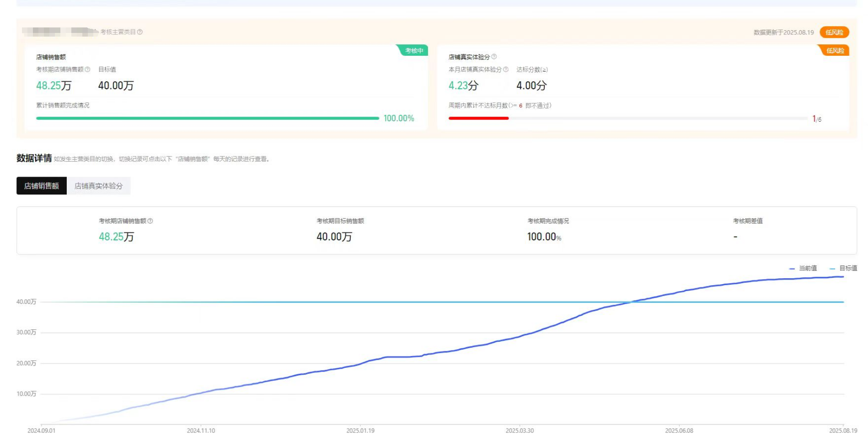Click the 100.00% completion rate beside green bar
The image size is (868, 442).
click(398, 119)
